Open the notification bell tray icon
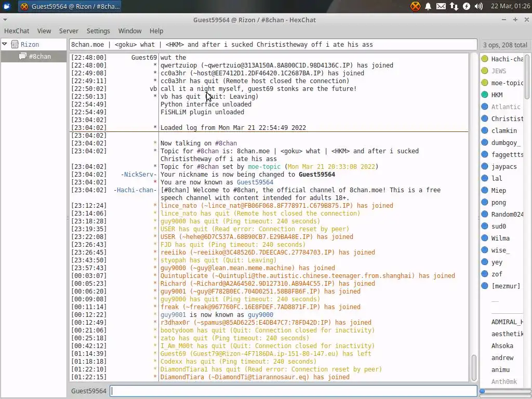 coord(428,6)
